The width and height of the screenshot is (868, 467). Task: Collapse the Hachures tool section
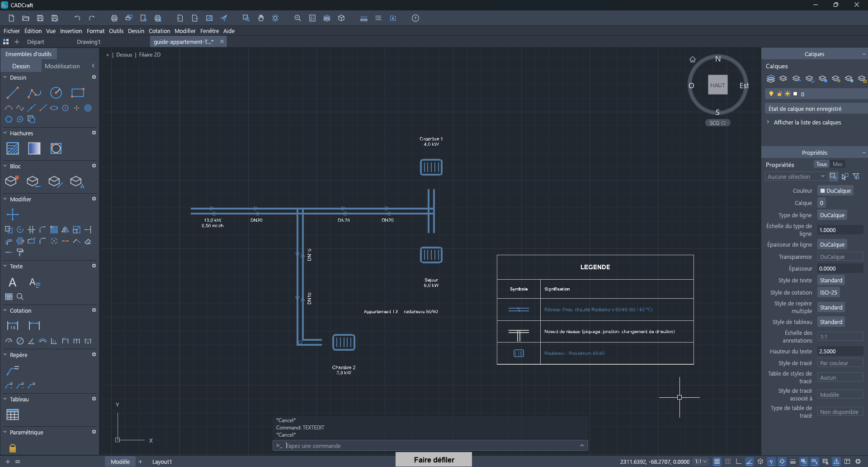[x=5, y=133]
